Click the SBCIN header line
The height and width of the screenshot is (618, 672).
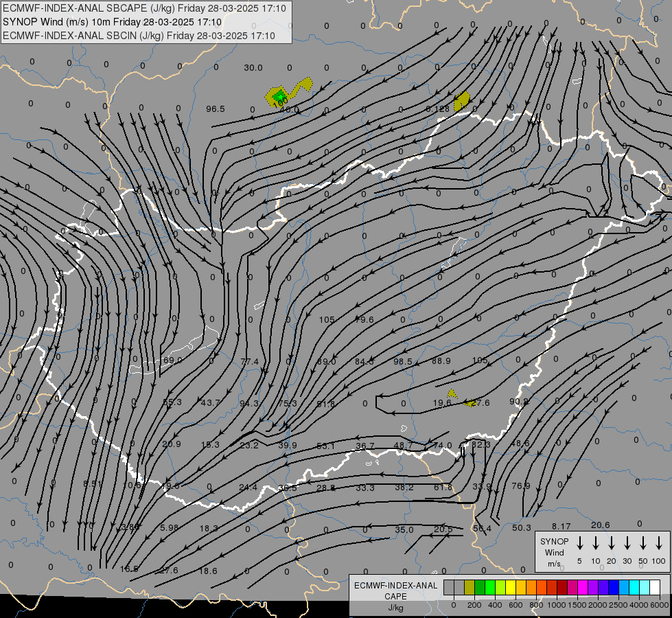[139, 36]
